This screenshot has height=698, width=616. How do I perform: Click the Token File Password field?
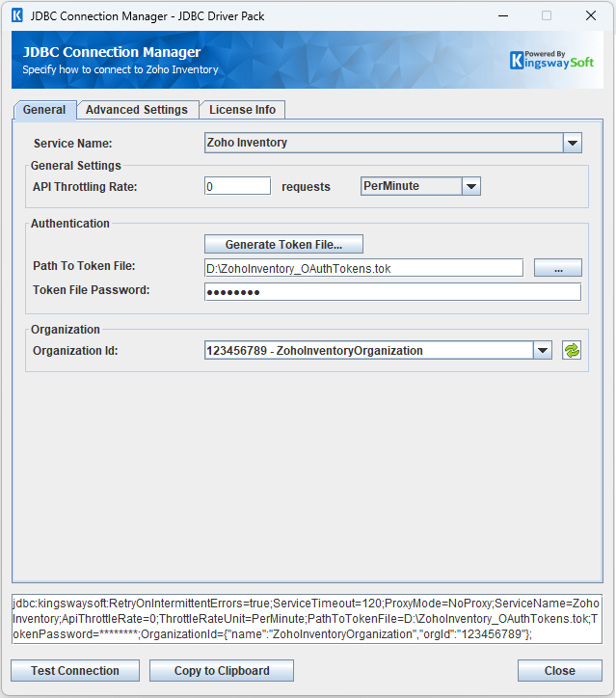[392, 292]
